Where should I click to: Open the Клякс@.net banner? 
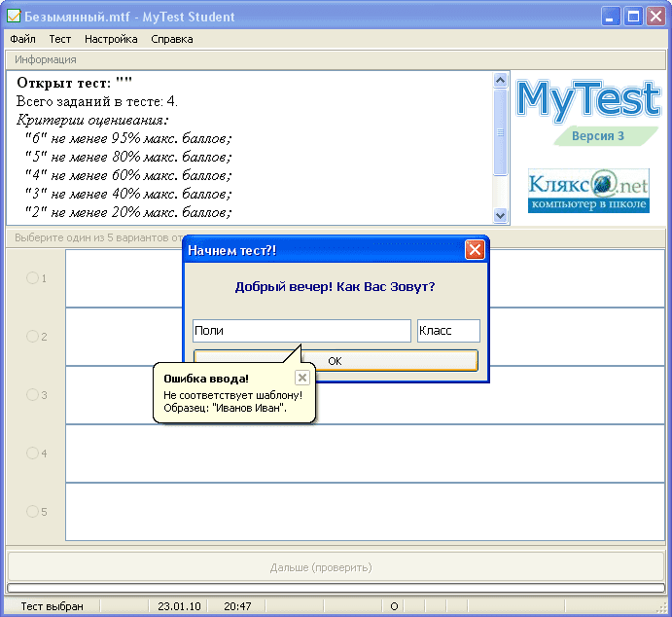[x=588, y=191]
